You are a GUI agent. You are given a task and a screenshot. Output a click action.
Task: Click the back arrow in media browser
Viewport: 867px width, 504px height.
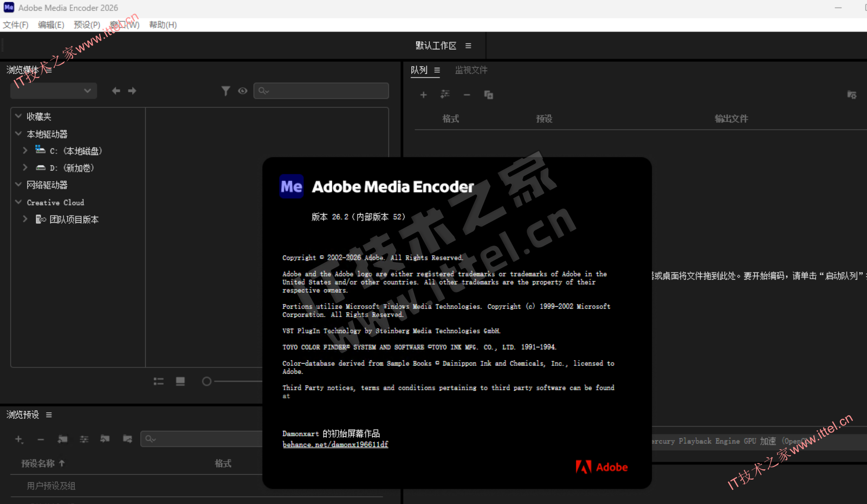click(x=115, y=91)
